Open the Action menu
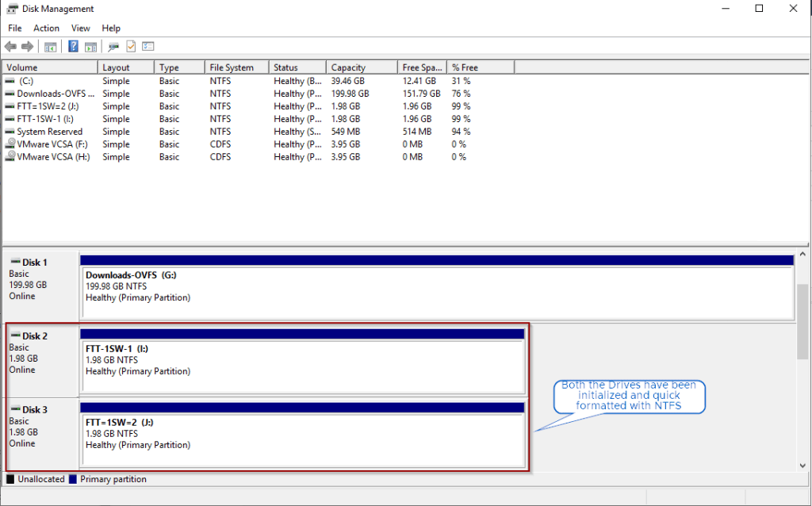The image size is (812, 506). tap(46, 29)
